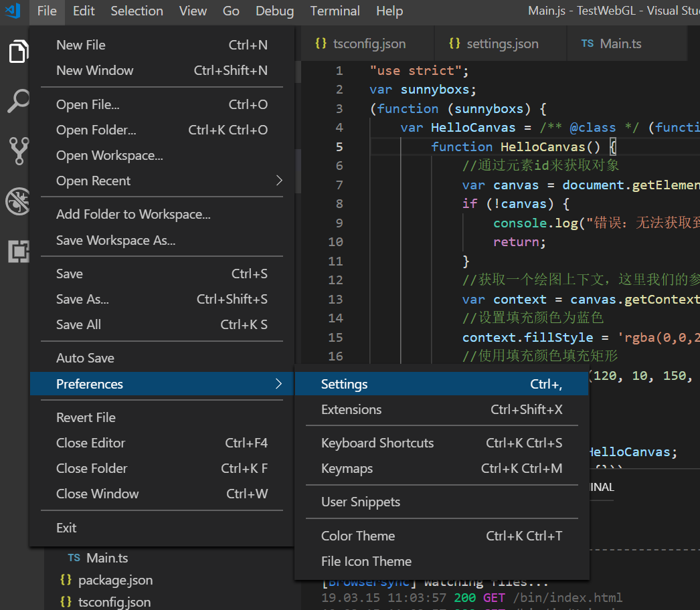Open the Terminal menu
The image size is (700, 610).
pos(335,11)
